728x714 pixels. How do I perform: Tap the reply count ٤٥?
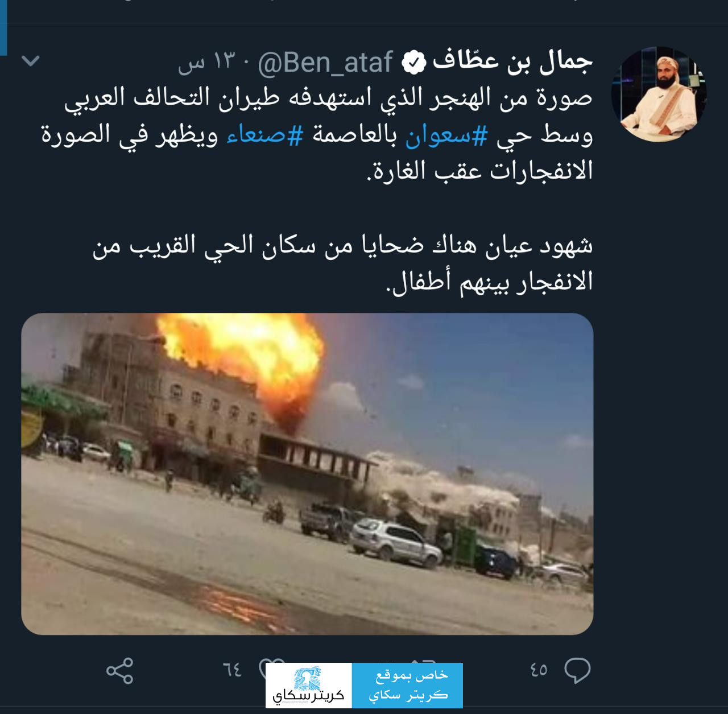pos(539,670)
